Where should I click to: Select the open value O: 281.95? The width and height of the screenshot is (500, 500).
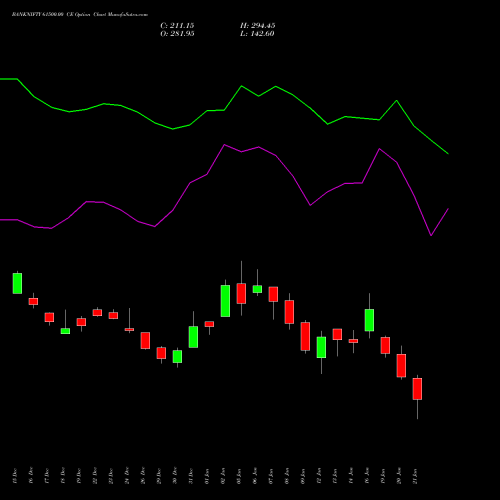tap(177, 34)
